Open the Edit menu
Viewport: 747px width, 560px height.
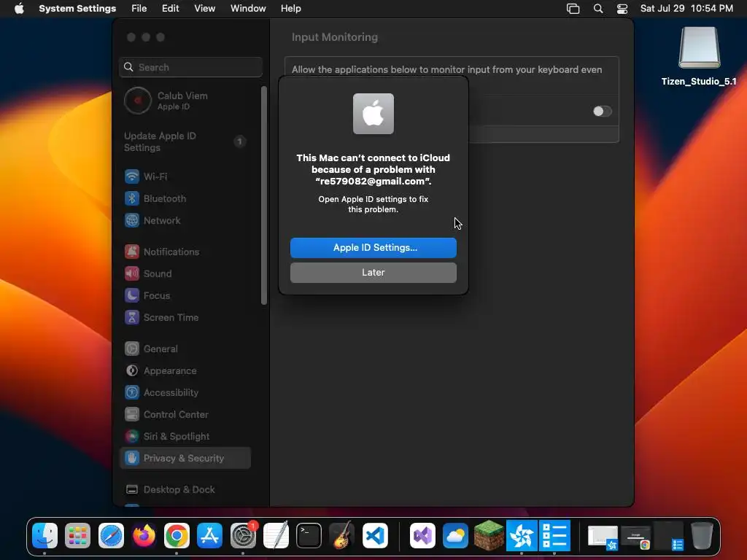(170, 9)
